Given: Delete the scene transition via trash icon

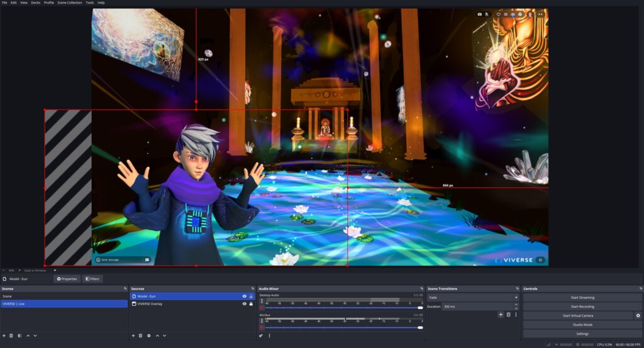Looking at the screenshot, I should (x=508, y=314).
